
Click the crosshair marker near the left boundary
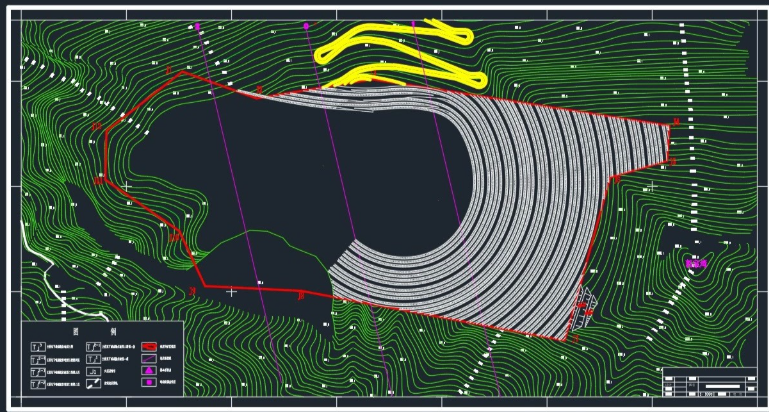pos(124,186)
